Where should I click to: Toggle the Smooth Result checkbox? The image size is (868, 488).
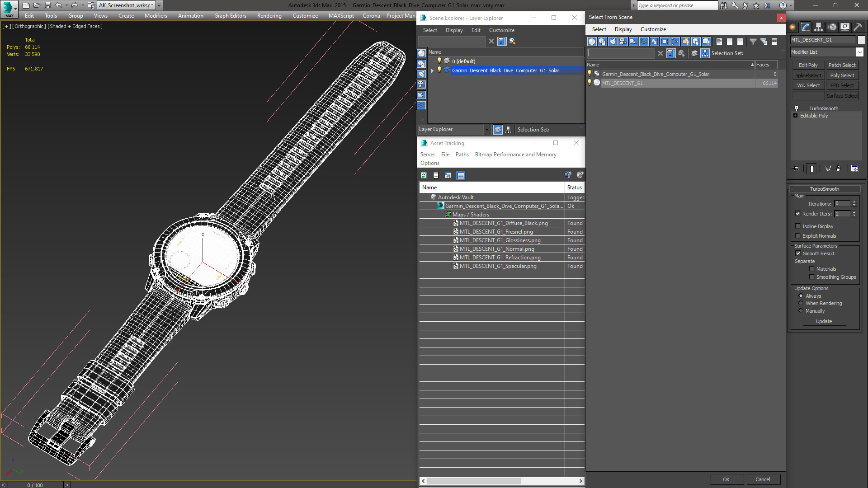pyautogui.click(x=798, y=253)
